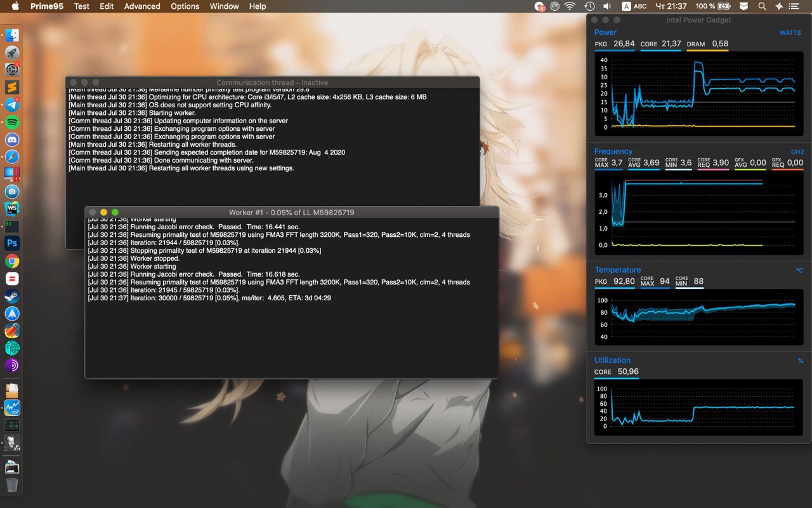Click the Power graph in Intel Power Gadget
This screenshot has width=812, height=508.
click(698, 94)
